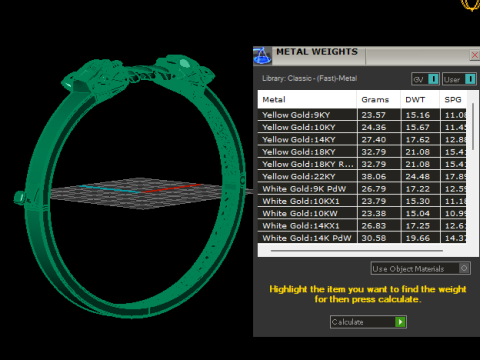Select the White Gold:14KX1 row

(362, 226)
